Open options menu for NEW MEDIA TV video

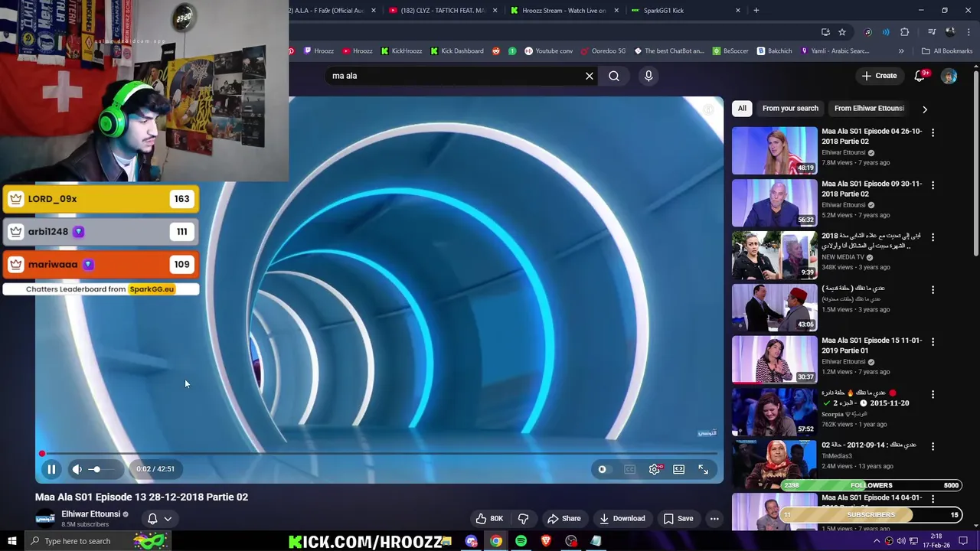(933, 237)
